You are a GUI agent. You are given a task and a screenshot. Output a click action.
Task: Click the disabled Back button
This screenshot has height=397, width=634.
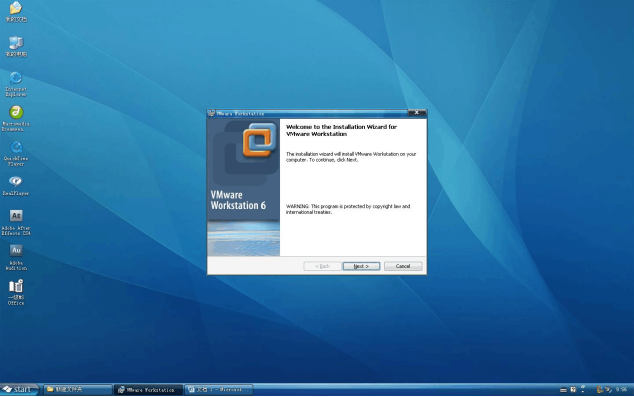coord(322,266)
